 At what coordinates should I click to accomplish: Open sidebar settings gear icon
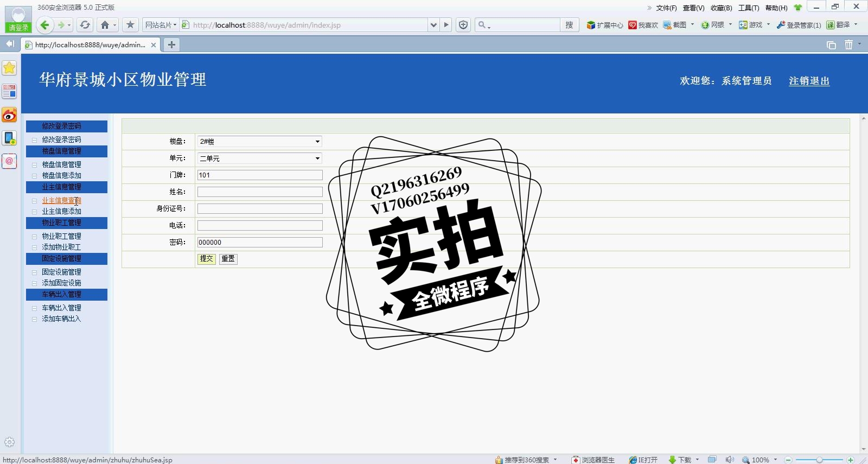coord(9,442)
